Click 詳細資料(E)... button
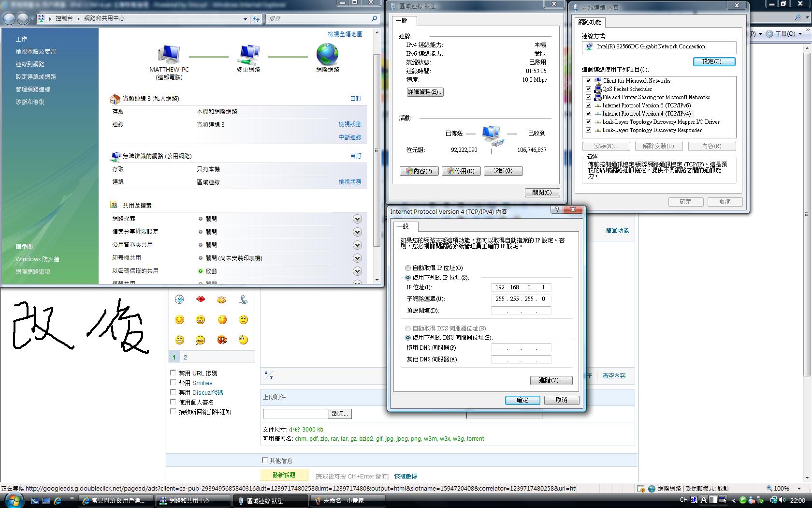 coord(425,92)
